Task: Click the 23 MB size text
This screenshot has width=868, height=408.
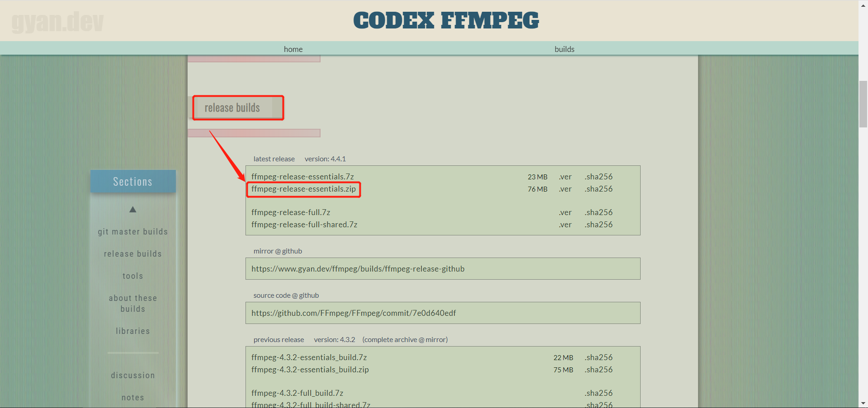Action: (x=538, y=177)
